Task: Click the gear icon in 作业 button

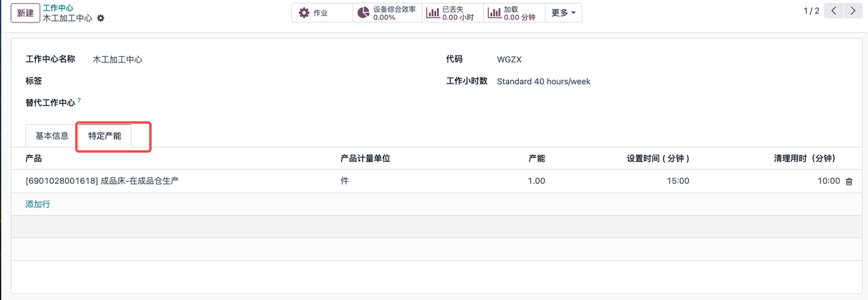Action: click(x=304, y=13)
